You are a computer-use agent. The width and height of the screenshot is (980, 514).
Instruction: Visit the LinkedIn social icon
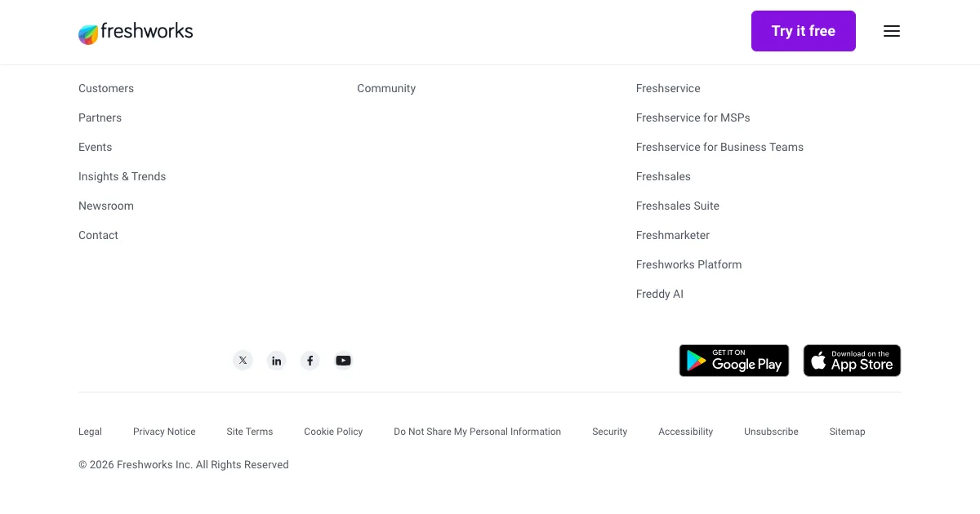[277, 361]
